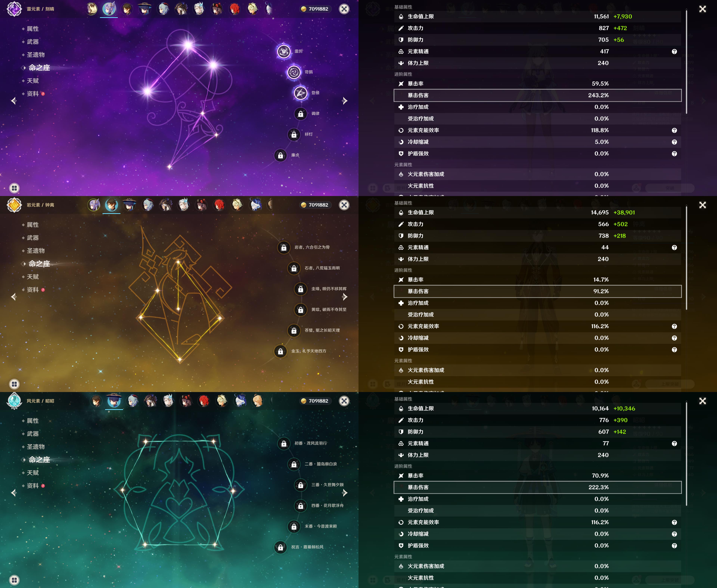The image size is (717, 588).
Task: Open 武器 in 昭昭's side menu
Action: (x=32, y=434)
